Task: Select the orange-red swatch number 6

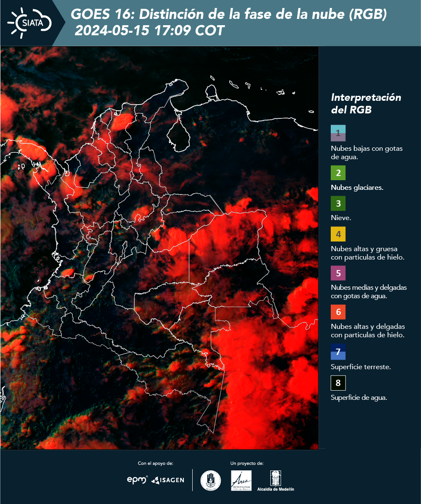Action: tap(338, 312)
